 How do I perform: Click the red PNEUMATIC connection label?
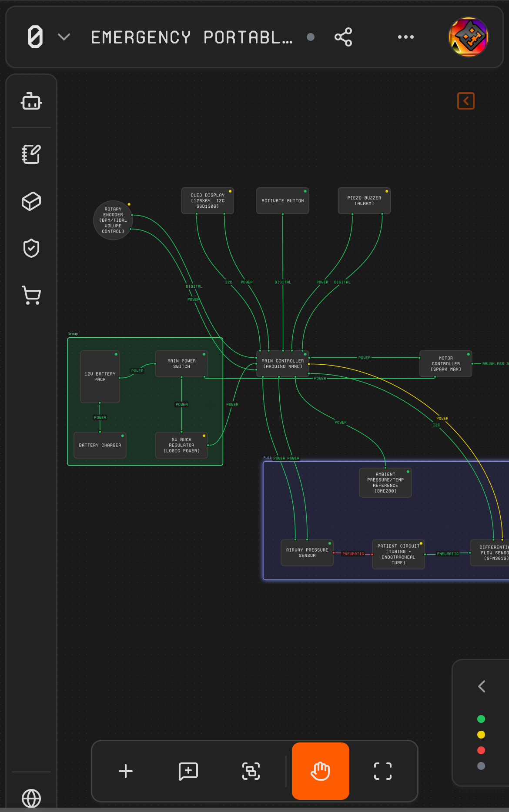[353, 554]
